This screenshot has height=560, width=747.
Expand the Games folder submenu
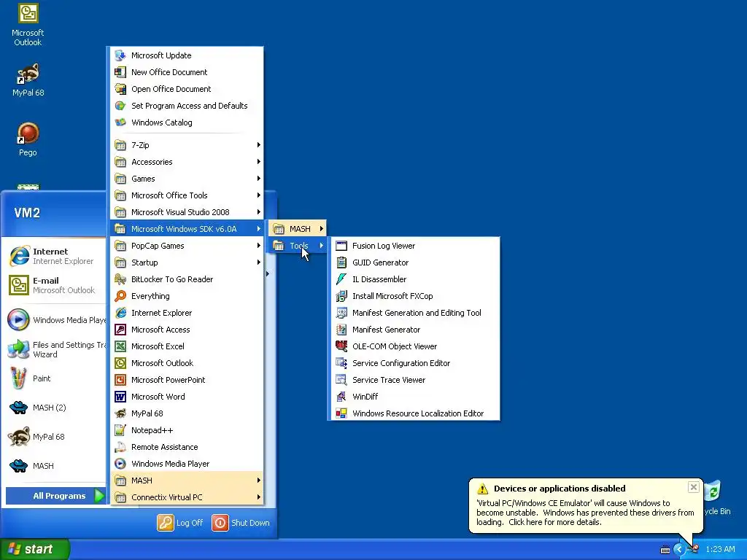click(187, 179)
